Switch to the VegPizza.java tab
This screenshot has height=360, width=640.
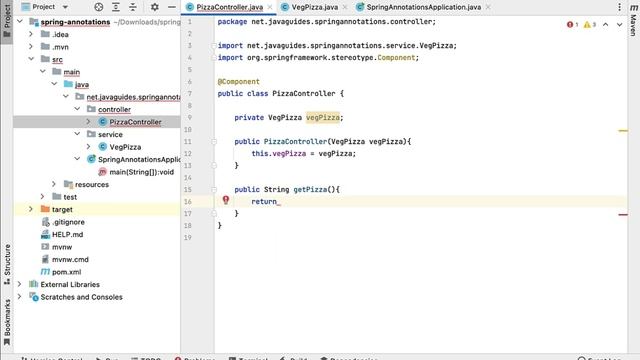pyautogui.click(x=315, y=7)
